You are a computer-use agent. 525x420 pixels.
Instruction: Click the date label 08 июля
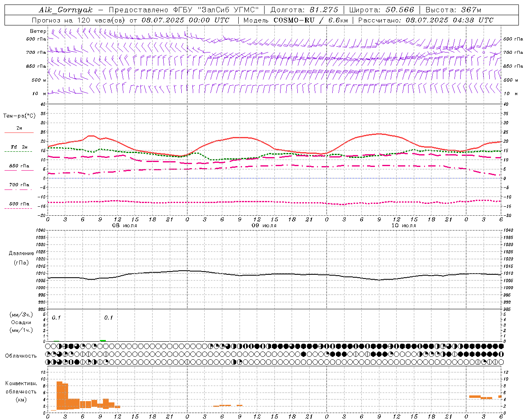[125, 226]
